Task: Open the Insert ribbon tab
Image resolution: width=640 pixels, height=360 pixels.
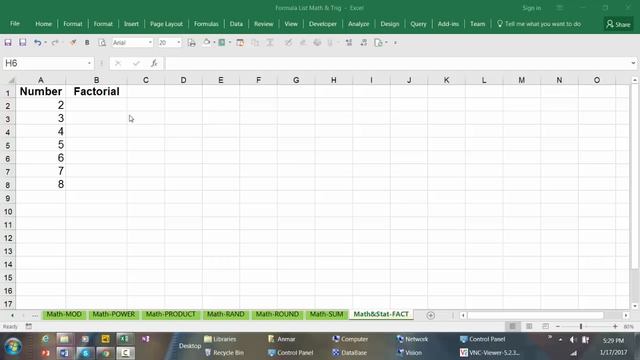Action: point(131,24)
